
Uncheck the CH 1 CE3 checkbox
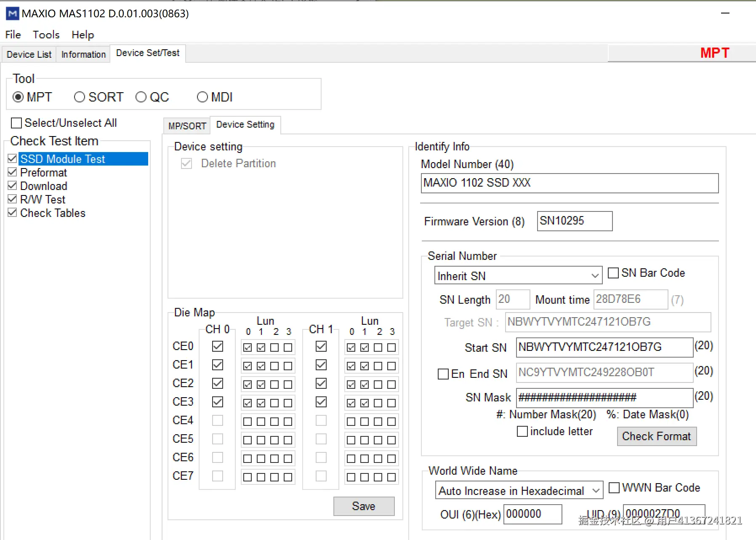[x=321, y=402]
